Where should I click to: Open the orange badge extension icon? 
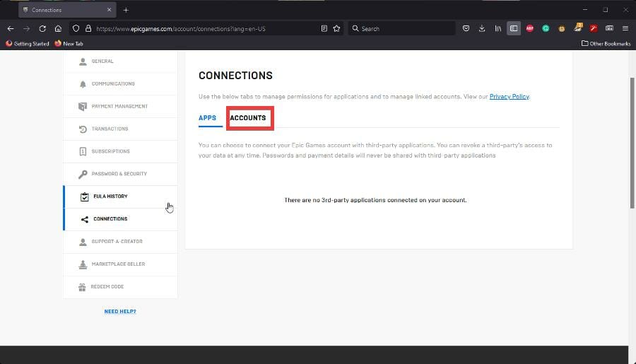tap(577, 28)
